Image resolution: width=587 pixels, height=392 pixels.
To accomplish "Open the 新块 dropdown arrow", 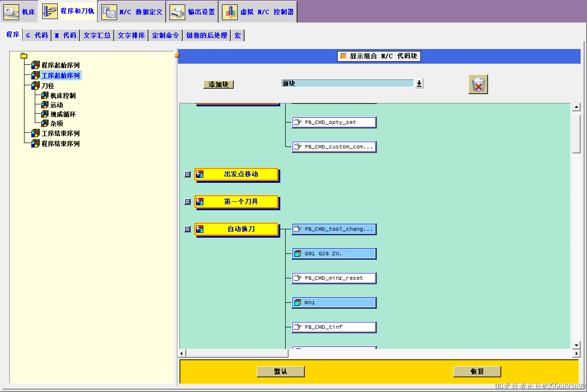I will coord(419,83).
